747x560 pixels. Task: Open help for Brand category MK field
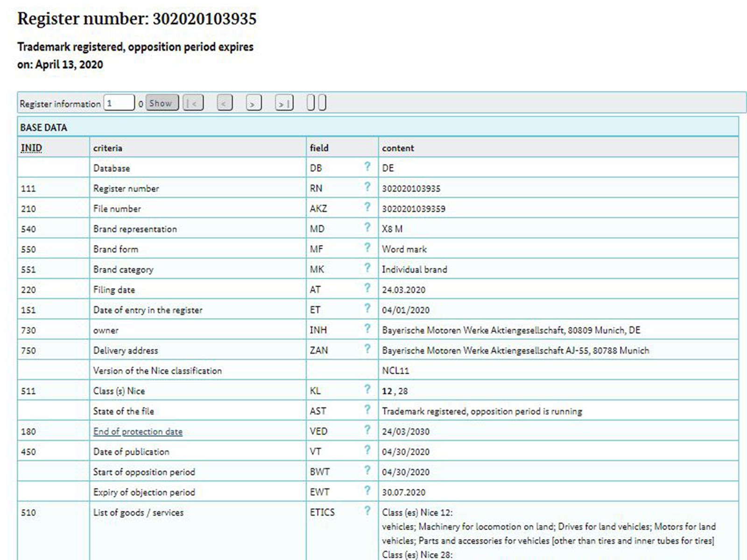[367, 268]
